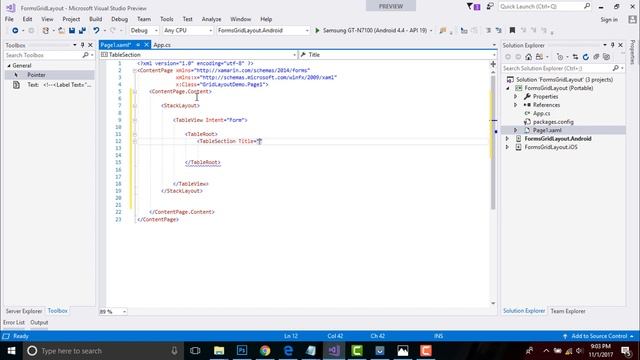
Task: Click the editor vertical scrollbar
Action: [x=493, y=143]
